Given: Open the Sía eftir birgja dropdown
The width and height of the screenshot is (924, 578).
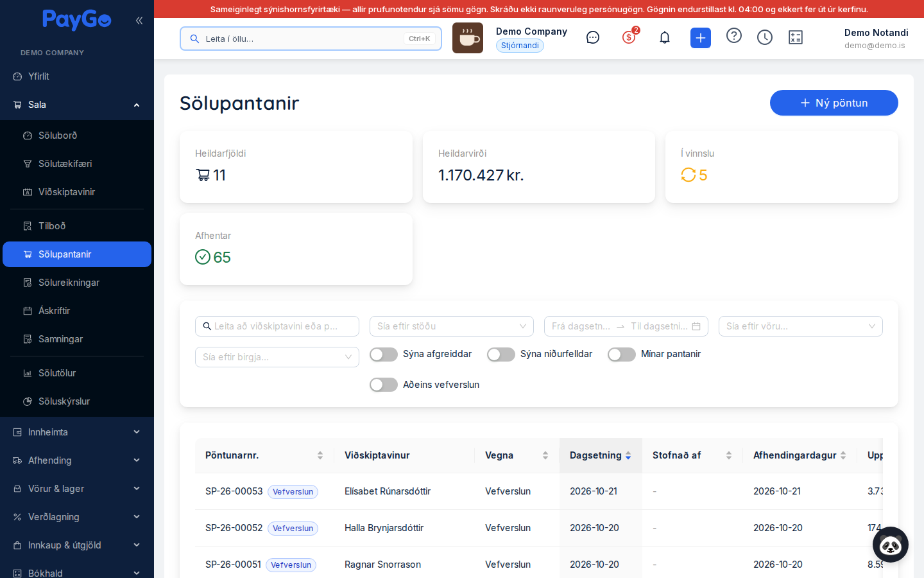Looking at the screenshot, I should (277, 357).
